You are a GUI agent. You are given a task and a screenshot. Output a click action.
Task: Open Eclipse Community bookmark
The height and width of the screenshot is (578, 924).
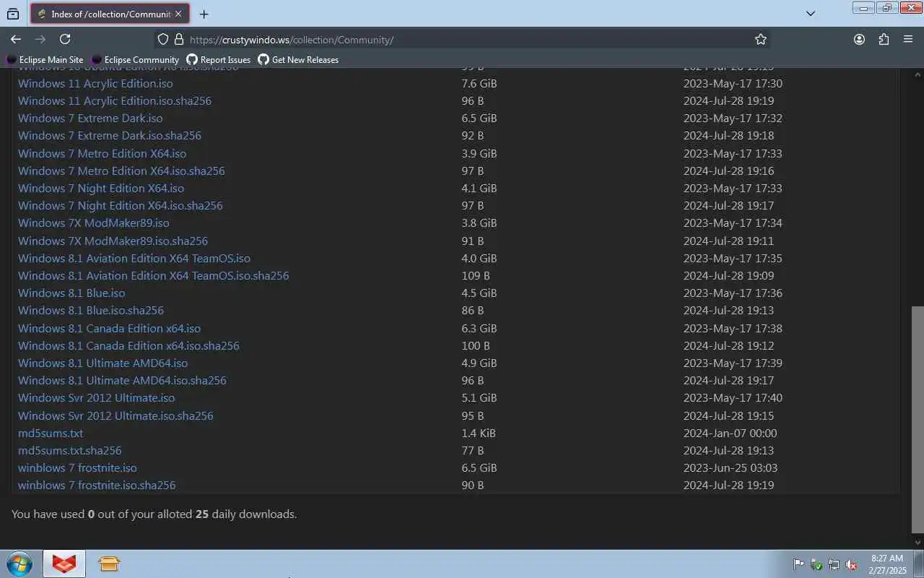135,60
